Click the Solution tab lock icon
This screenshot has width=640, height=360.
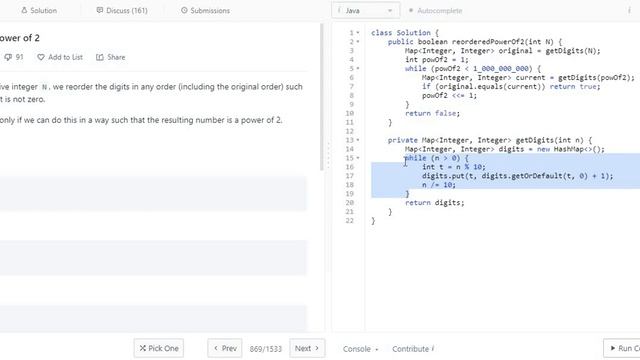(x=24, y=10)
